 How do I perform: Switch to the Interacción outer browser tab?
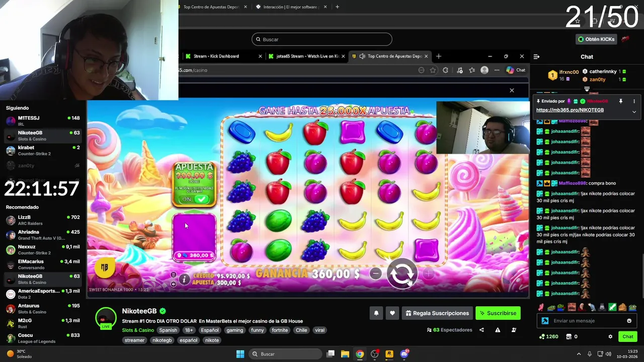(x=292, y=7)
